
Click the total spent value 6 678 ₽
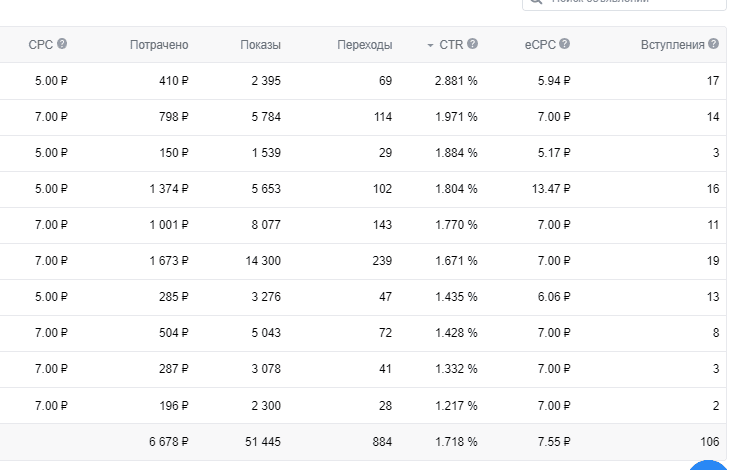(x=166, y=441)
